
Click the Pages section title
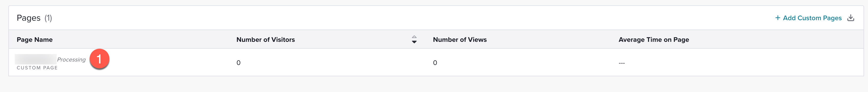tap(29, 18)
